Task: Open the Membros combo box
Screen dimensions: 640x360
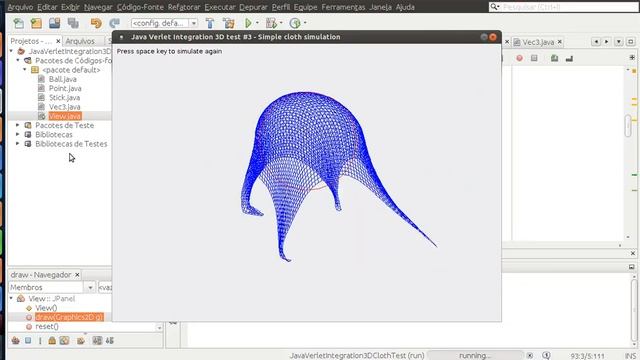Action: tap(52, 287)
